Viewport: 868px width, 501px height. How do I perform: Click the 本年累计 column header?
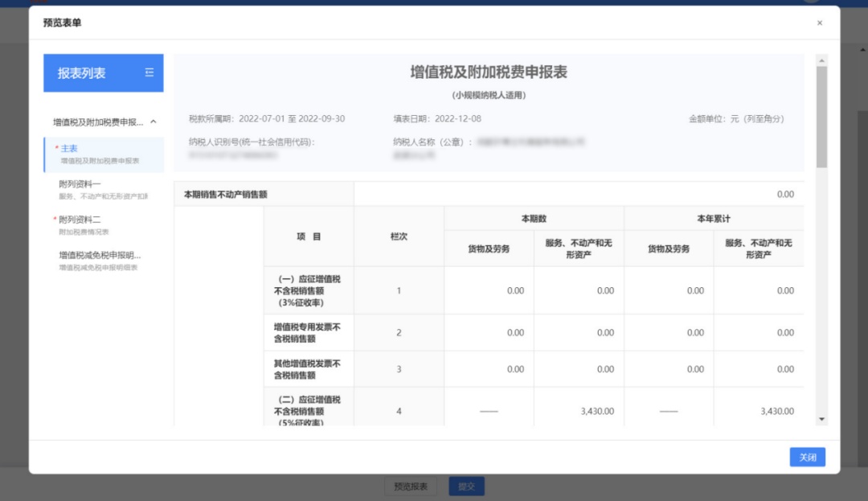[714, 219]
